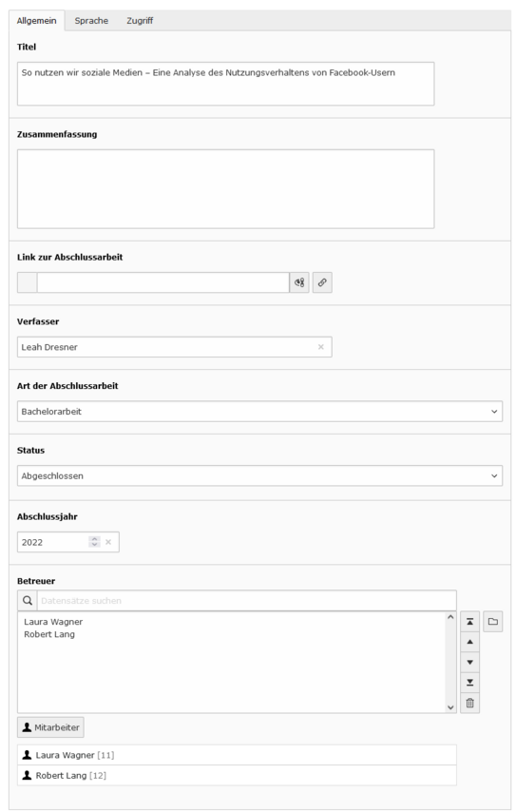Increase Abschlussjahr using the spinner up arrow
The height and width of the screenshot is (812, 516).
tap(94, 539)
